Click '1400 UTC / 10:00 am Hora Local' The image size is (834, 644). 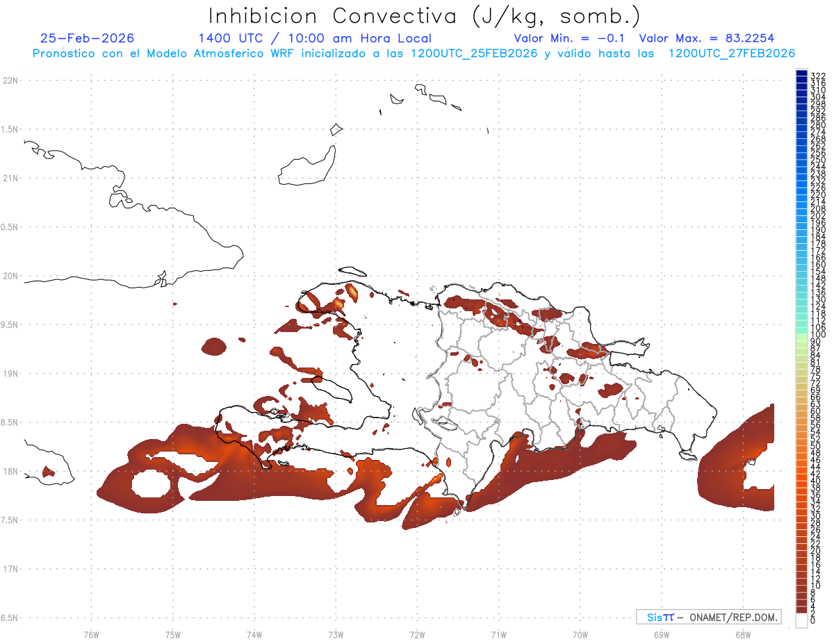pos(315,38)
